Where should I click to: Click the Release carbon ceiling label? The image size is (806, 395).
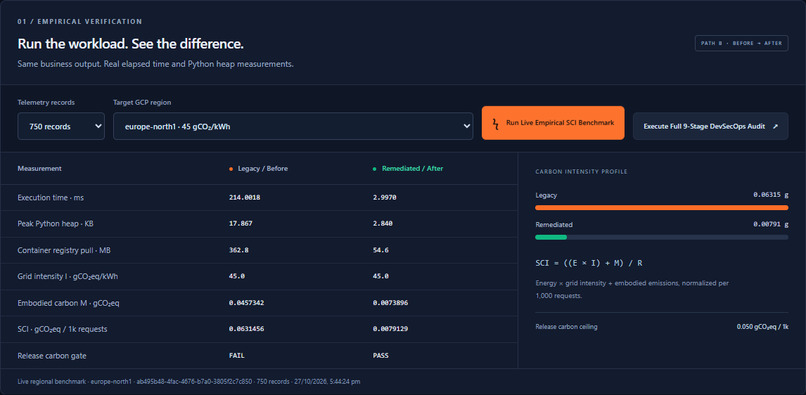[566, 327]
